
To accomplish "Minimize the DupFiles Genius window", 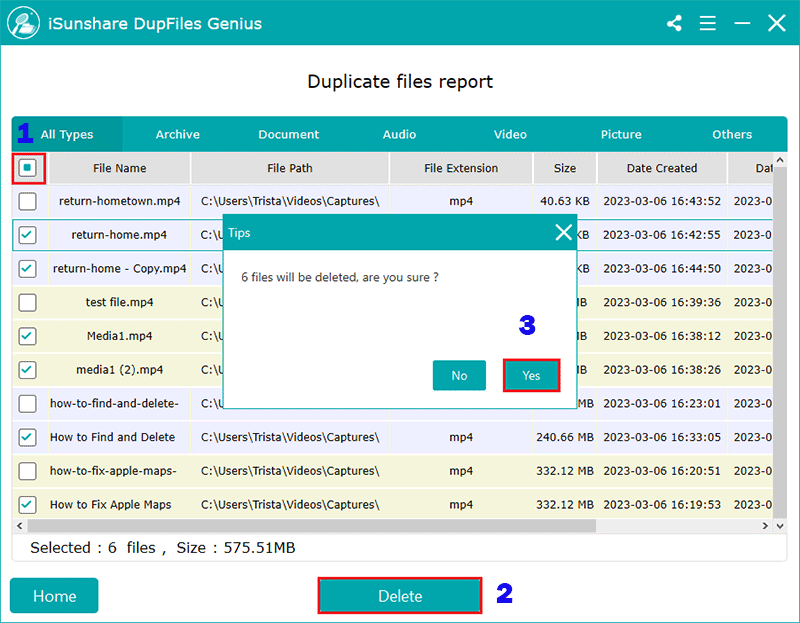I will 741,23.
